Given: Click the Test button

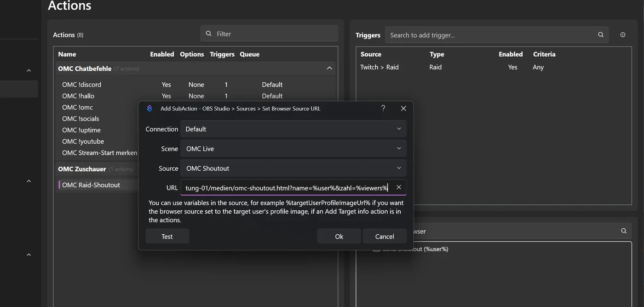Looking at the screenshot, I should [x=167, y=237].
